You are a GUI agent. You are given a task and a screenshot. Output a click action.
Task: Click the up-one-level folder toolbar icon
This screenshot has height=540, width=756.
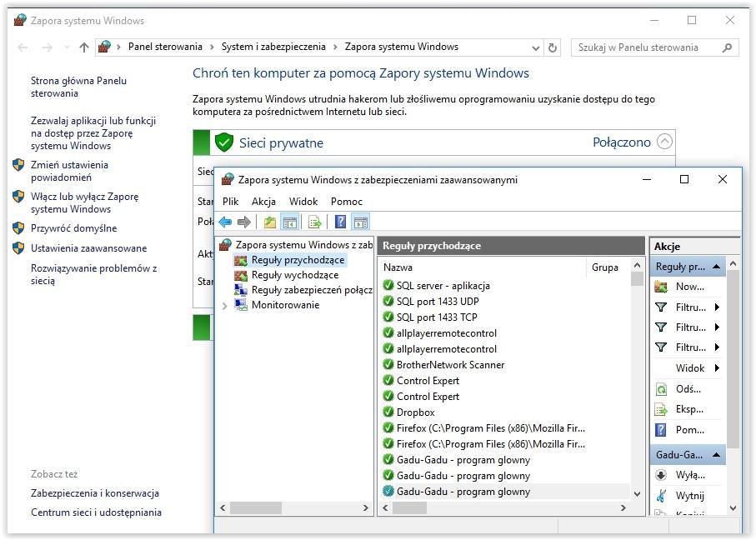[x=270, y=222]
